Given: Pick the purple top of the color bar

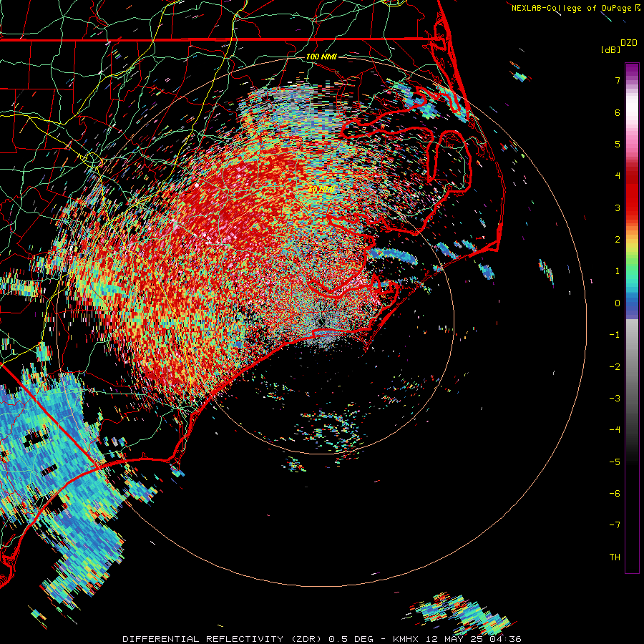Looking at the screenshot, I should [x=632, y=70].
